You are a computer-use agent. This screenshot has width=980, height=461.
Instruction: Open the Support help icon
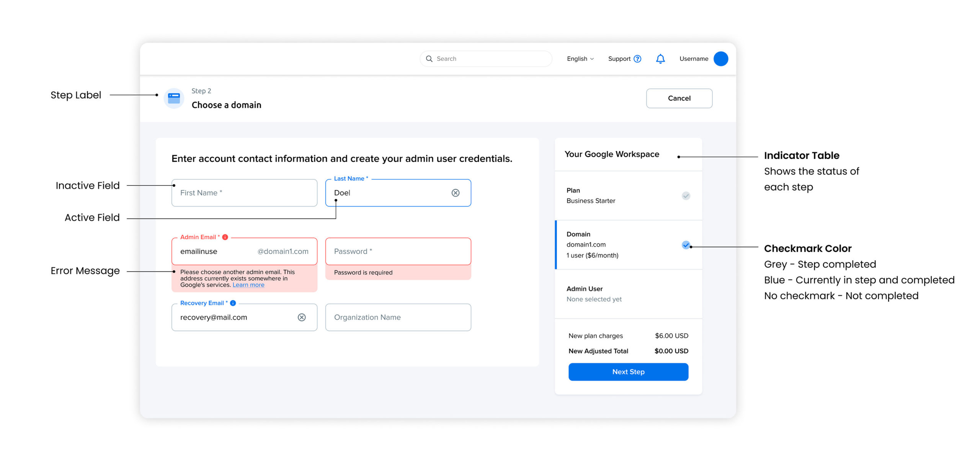pos(637,59)
